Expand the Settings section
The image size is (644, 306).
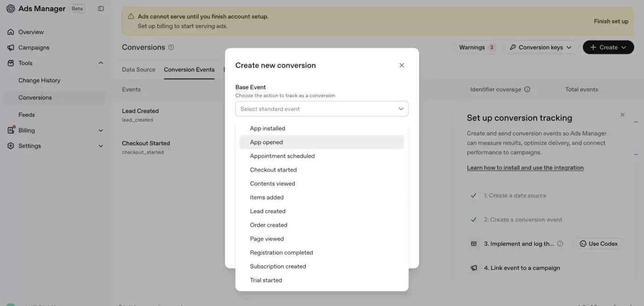click(101, 146)
